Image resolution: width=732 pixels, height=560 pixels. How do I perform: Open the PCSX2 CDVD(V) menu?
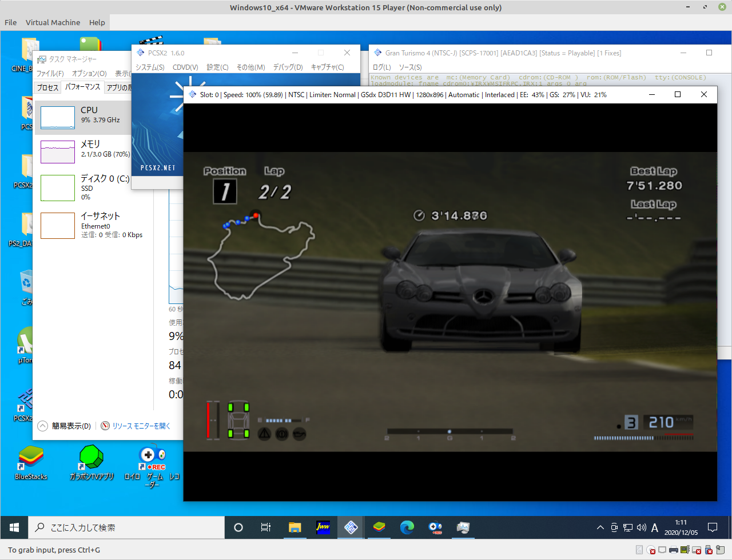(185, 67)
